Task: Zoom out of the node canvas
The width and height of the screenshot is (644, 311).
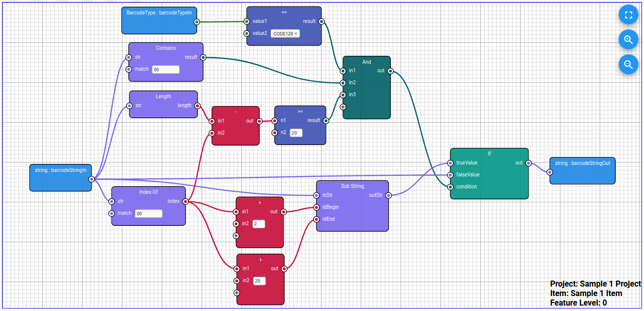Action: pos(628,64)
